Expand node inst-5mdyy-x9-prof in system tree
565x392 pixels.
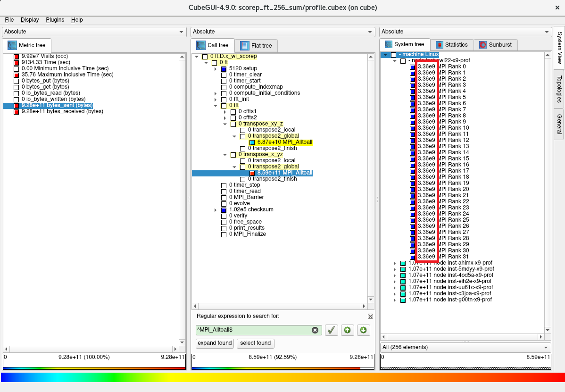[395, 269]
